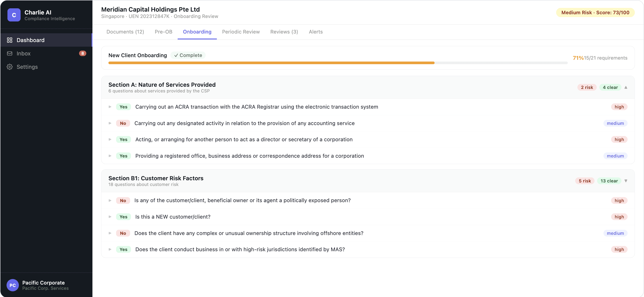644x297 pixels.
Task: Switch to the Documents (12) tab
Action: click(x=125, y=32)
